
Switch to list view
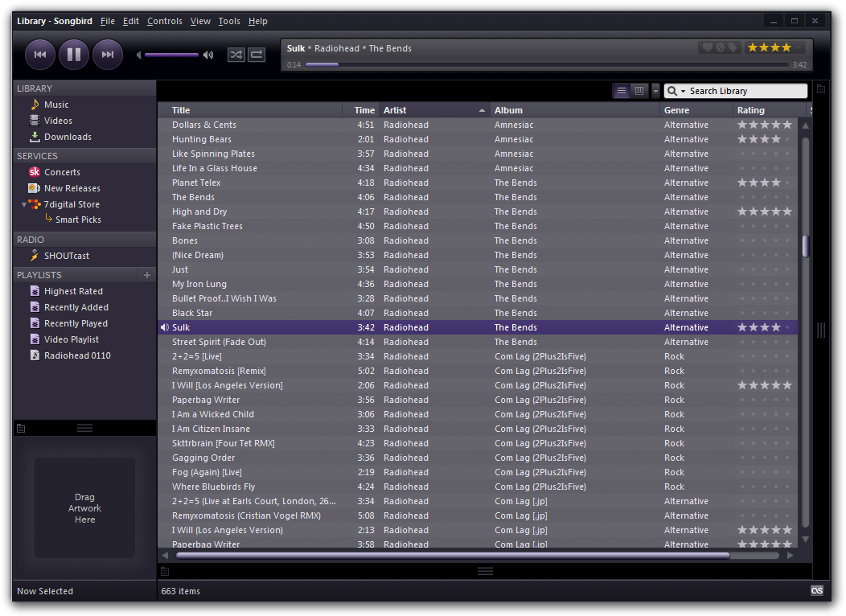tap(622, 91)
